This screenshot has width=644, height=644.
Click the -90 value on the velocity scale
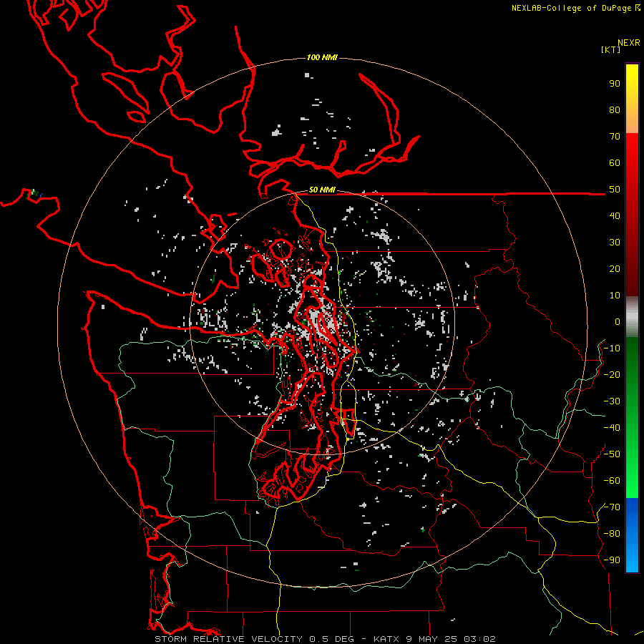pos(612,560)
